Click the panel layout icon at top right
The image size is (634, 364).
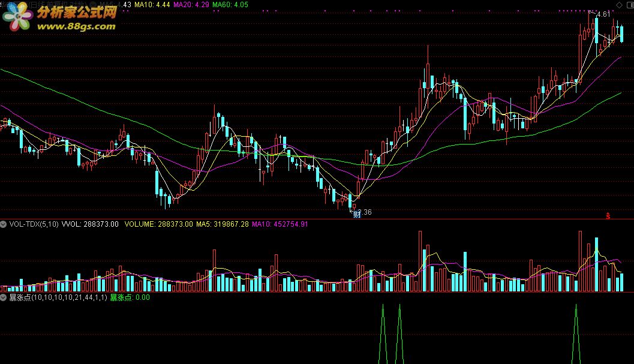click(x=630, y=5)
